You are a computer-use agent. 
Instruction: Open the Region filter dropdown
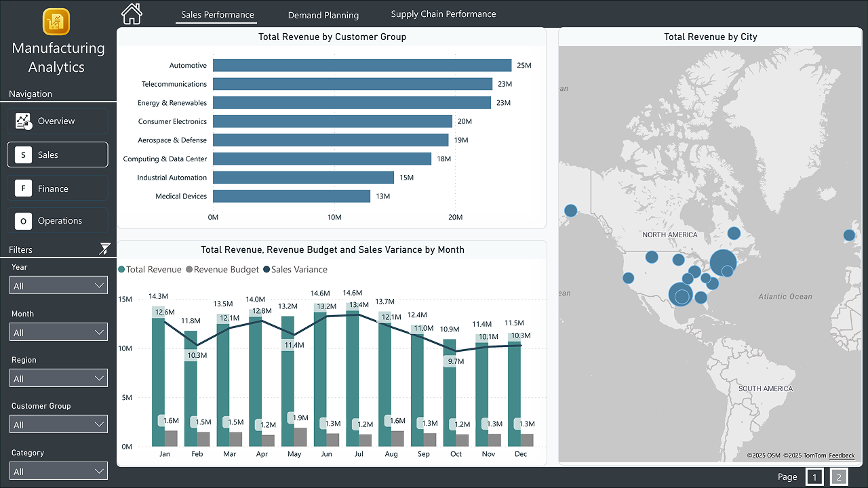[x=58, y=378]
